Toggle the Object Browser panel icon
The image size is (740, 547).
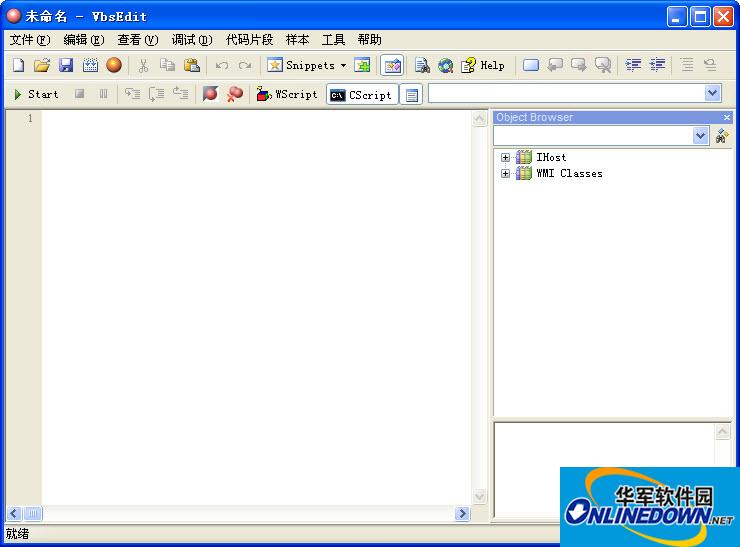(392, 65)
